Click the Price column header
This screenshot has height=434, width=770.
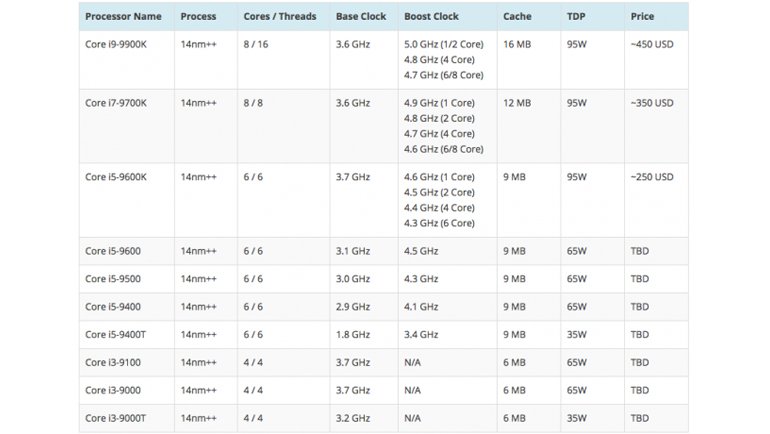click(642, 17)
